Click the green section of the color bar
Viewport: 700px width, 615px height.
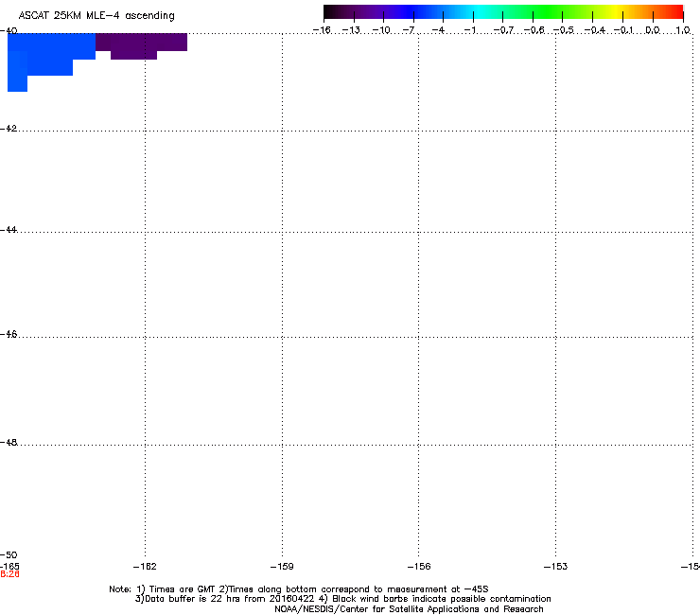point(548,11)
